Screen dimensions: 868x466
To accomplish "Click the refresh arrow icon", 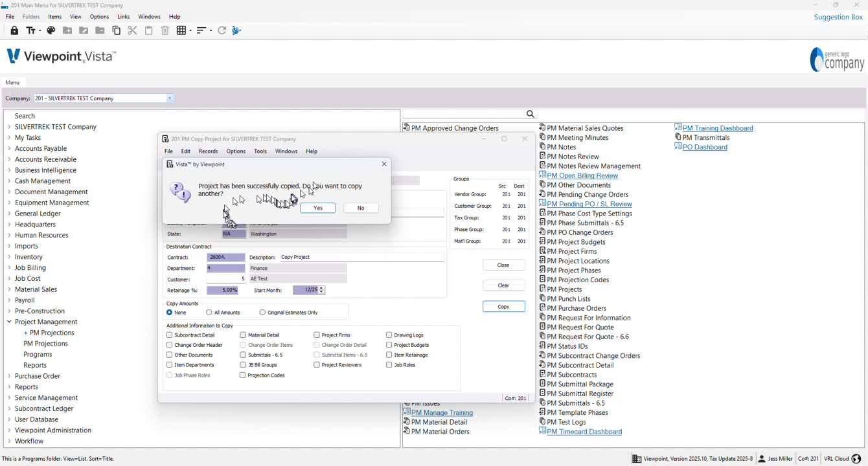I will [x=222, y=30].
